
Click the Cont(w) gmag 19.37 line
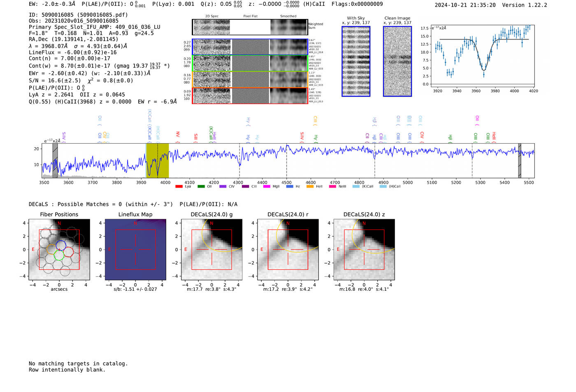point(99,65)
